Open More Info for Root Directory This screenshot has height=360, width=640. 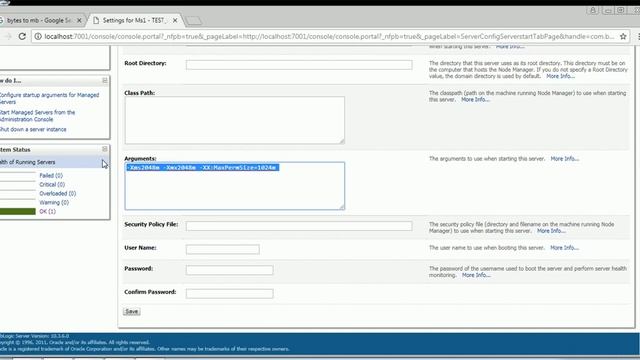(560, 76)
